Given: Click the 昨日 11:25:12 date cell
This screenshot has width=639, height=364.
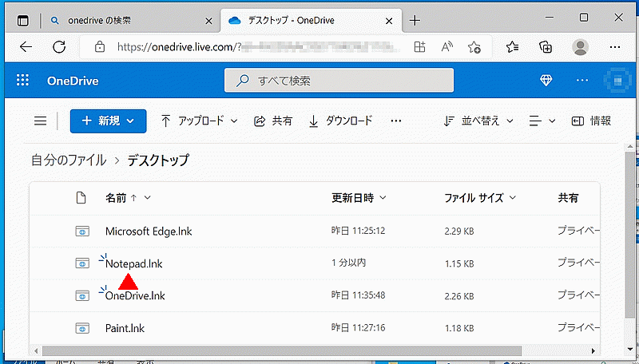Looking at the screenshot, I should pyautogui.click(x=358, y=231).
